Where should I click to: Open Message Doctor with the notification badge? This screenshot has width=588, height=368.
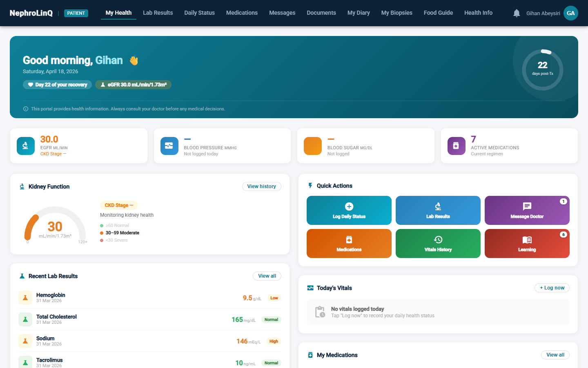click(x=527, y=210)
